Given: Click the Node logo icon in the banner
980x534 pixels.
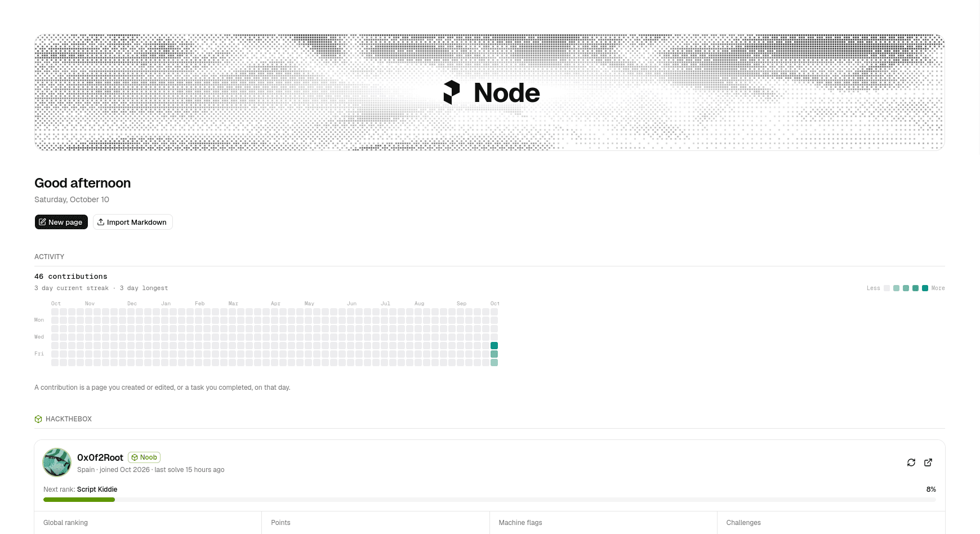Looking at the screenshot, I should [452, 92].
